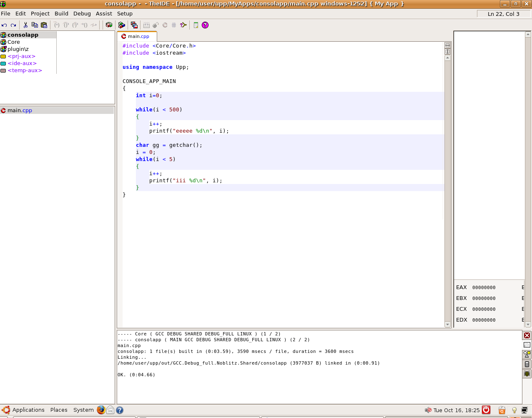Image resolution: width=532 pixels, height=418 pixels.
Task: Open the calculator tab in bottom panel
Action: point(527,364)
